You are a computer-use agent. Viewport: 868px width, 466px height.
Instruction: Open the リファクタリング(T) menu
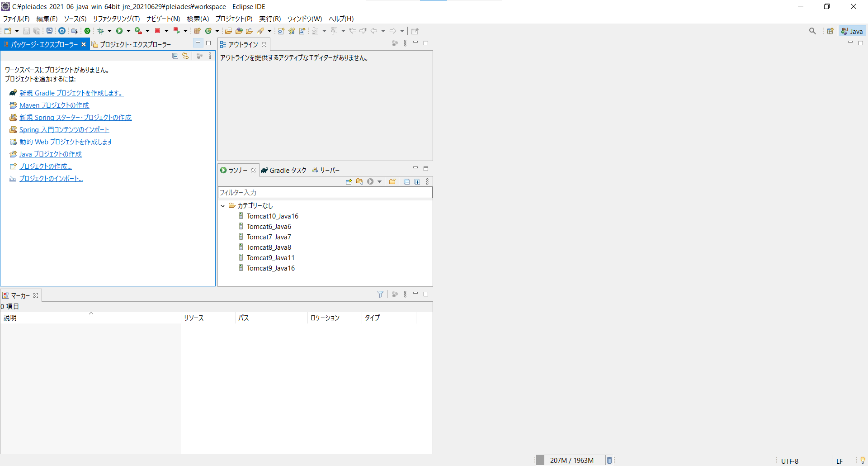[x=116, y=19]
